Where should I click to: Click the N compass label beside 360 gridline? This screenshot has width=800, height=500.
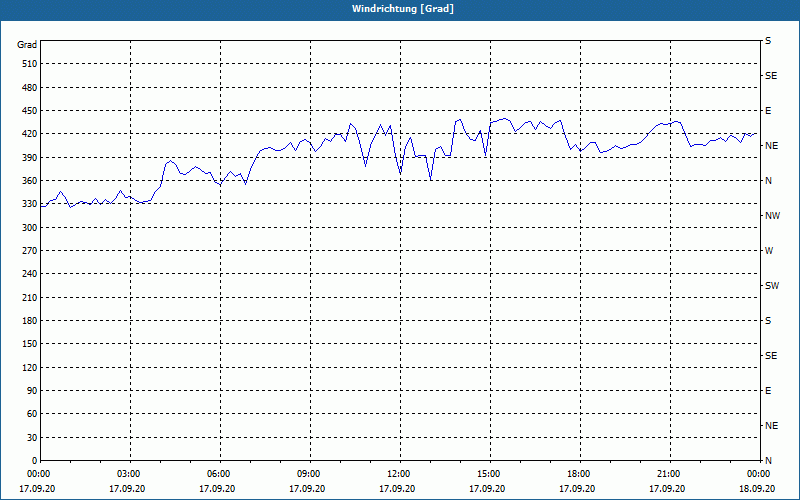769,181
